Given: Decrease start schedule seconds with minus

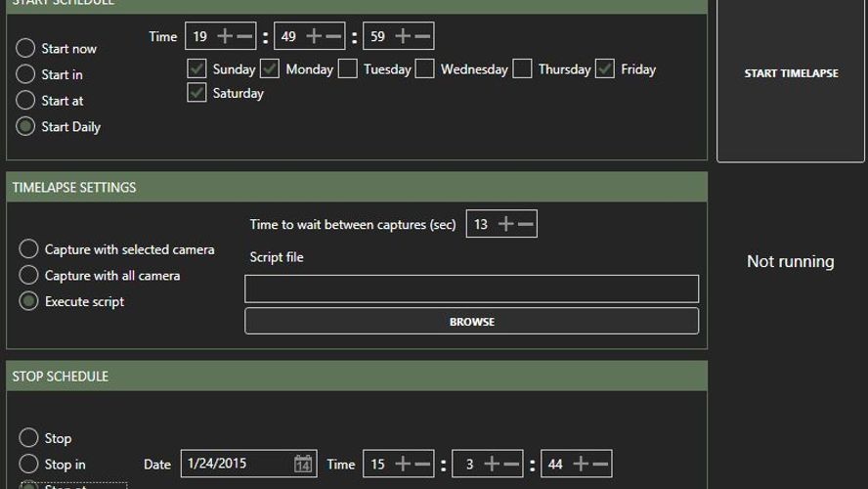Looking at the screenshot, I should [x=423, y=36].
